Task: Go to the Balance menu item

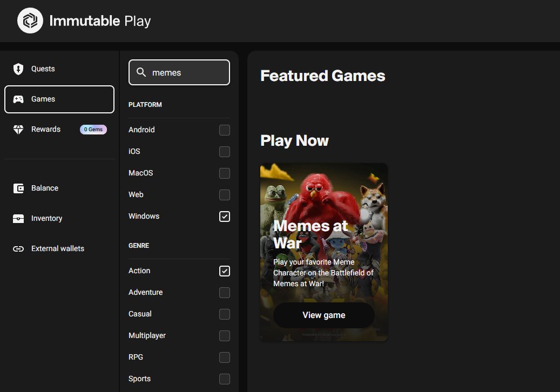Action: coord(59,188)
